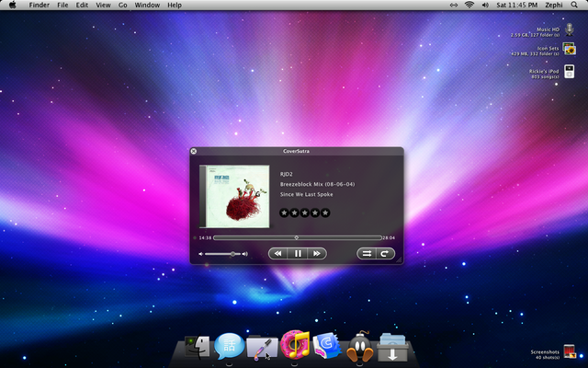Open the Go menu
The height and width of the screenshot is (368, 588).
(122, 5)
